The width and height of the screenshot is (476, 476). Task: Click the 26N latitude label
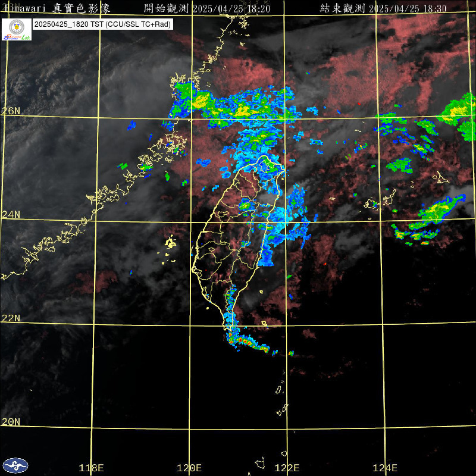point(11,111)
